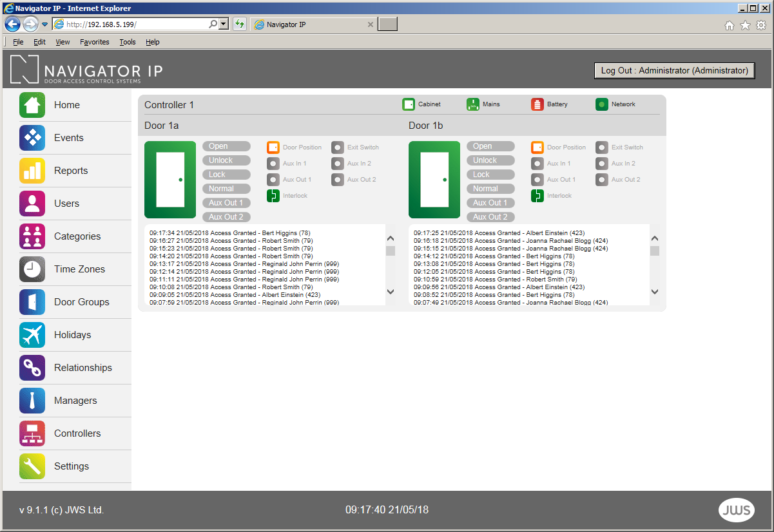
Task: Open the Managers tie icon
Action: pyautogui.click(x=32, y=401)
